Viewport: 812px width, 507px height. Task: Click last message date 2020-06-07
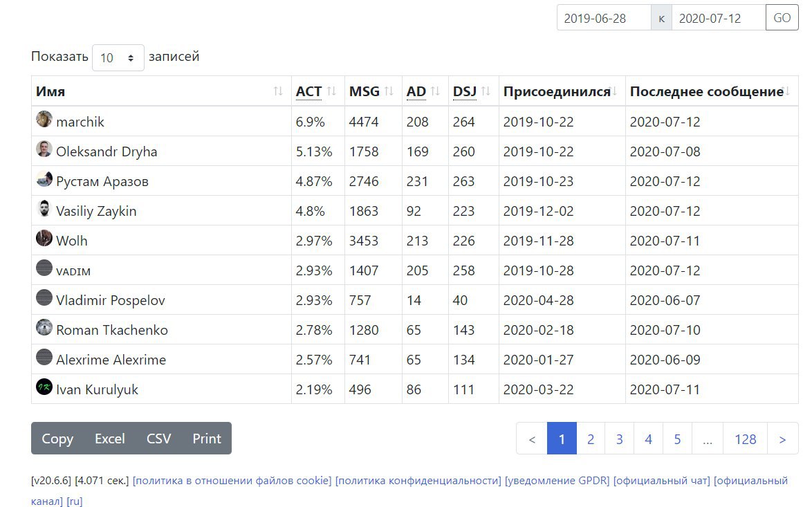tap(665, 300)
